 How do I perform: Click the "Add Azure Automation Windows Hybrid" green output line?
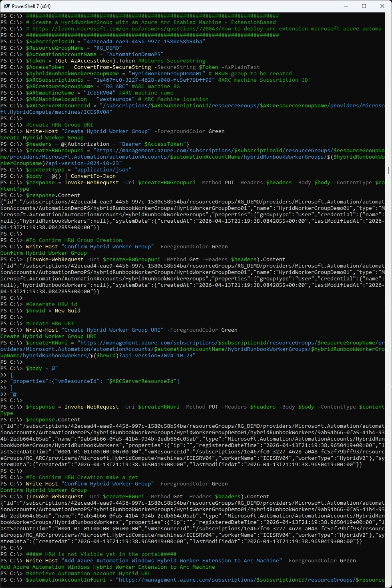(x=107, y=567)
